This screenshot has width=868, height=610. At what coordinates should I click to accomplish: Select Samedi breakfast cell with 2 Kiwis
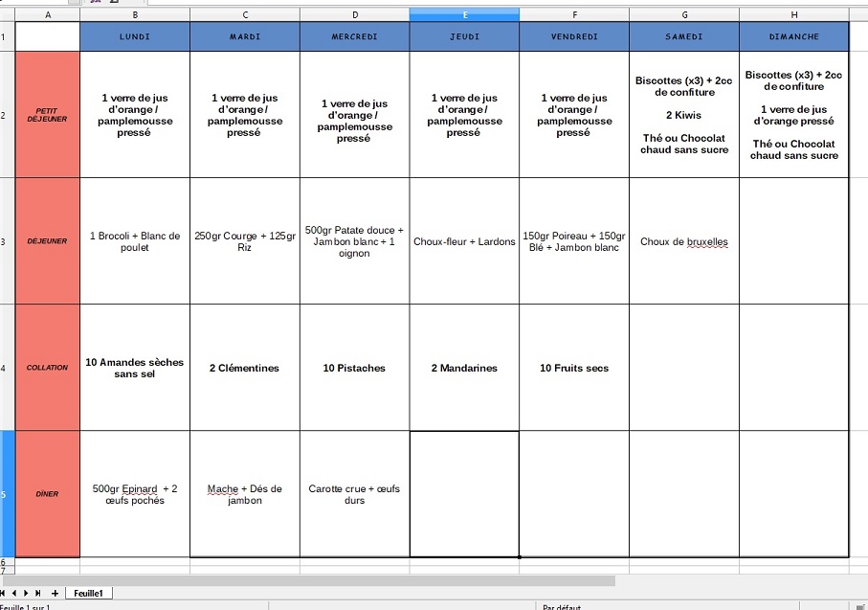coord(684,115)
